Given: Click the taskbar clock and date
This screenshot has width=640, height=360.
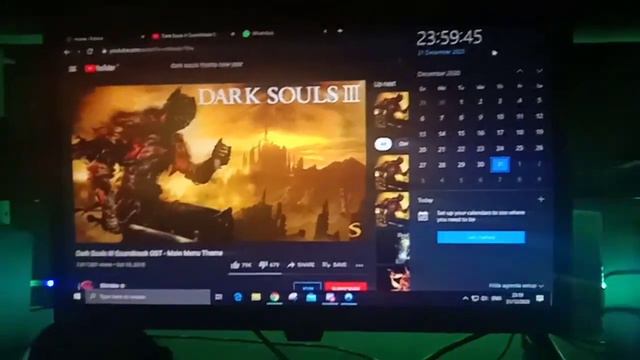Looking at the screenshot, I should click(518, 298).
